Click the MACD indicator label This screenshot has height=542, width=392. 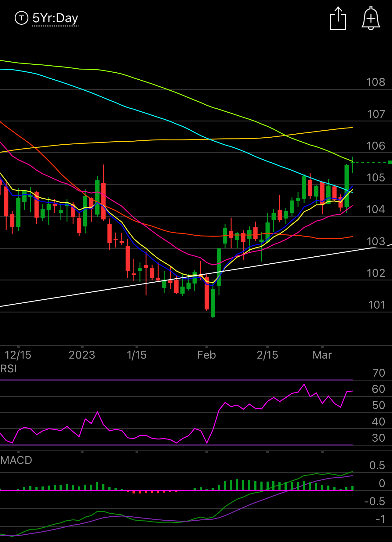16,460
